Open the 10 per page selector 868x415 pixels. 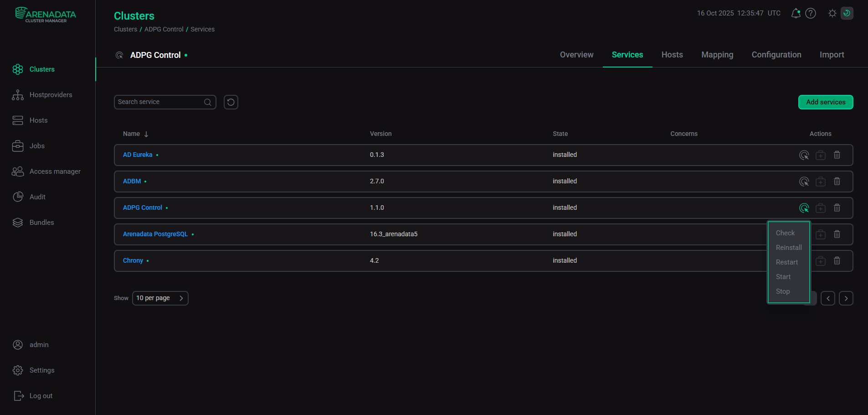pyautogui.click(x=160, y=298)
